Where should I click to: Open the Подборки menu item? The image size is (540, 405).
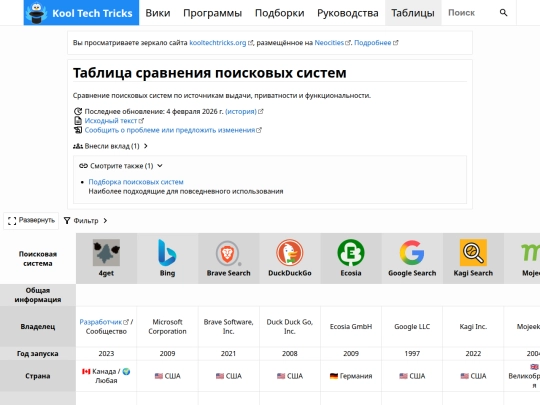(x=279, y=13)
